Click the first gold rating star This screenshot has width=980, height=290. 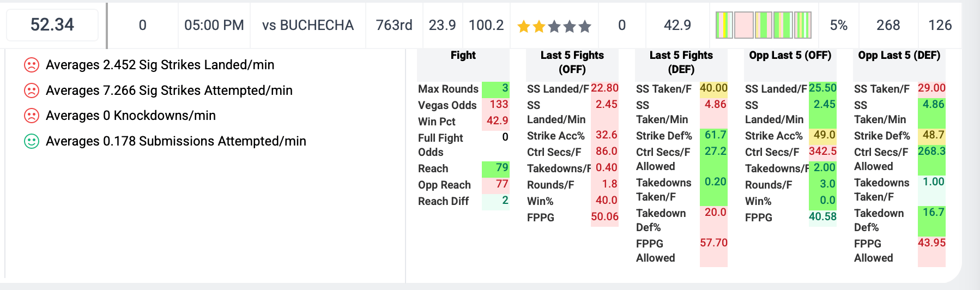[x=524, y=26]
